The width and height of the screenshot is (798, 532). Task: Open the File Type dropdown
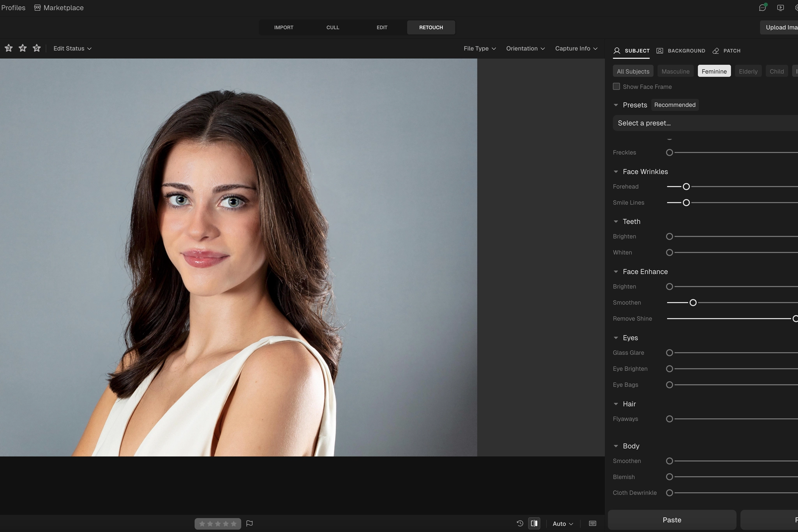pos(480,48)
